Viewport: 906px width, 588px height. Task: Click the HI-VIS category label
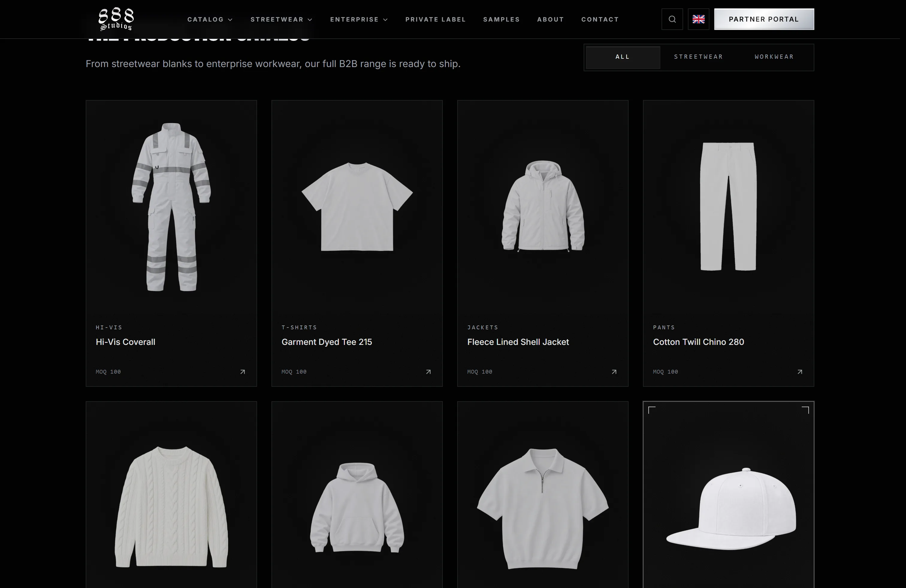pos(109,328)
